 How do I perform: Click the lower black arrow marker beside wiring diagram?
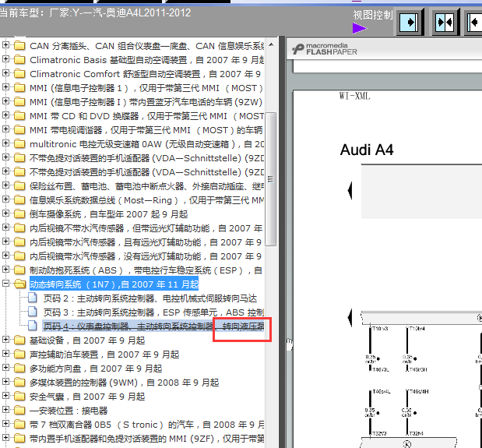[x=350, y=317]
